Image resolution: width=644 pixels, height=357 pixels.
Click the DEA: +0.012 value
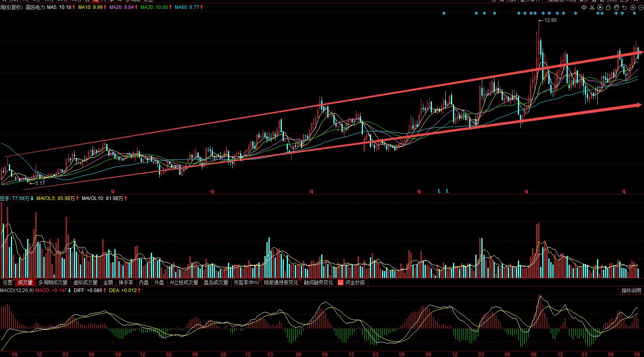[x=122, y=290]
